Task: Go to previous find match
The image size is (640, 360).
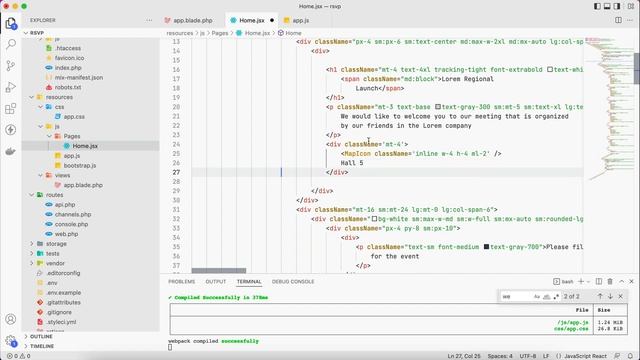Action: (x=600, y=296)
